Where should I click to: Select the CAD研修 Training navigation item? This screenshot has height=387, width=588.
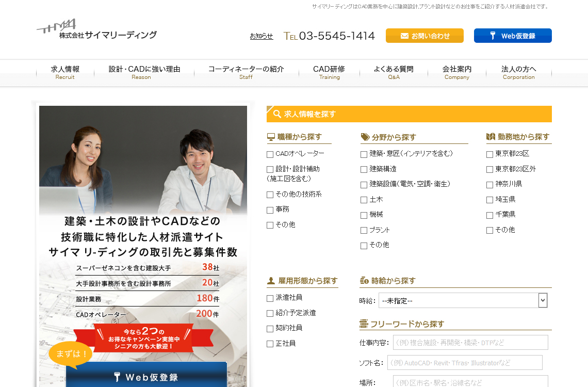pyautogui.click(x=329, y=72)
